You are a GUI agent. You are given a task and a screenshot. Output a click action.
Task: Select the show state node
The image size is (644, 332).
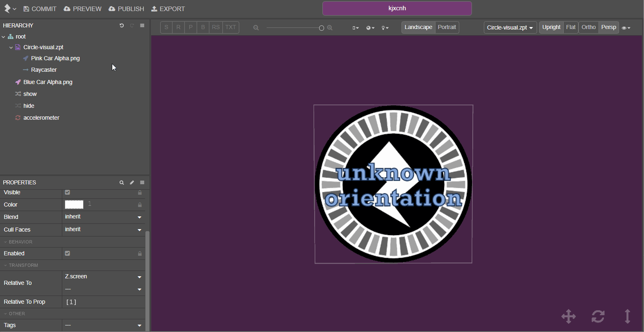click(x=30, y=94)
